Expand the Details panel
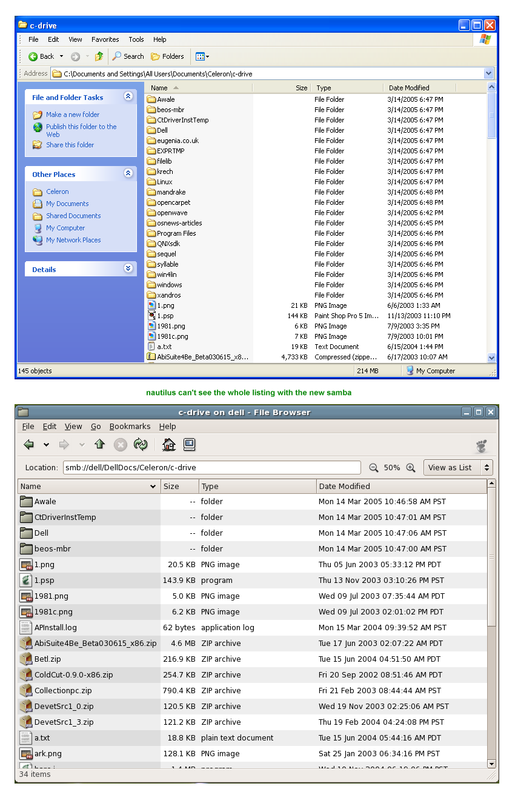The image size is (515, 812). pyautogui.click(x=128, y=268)
